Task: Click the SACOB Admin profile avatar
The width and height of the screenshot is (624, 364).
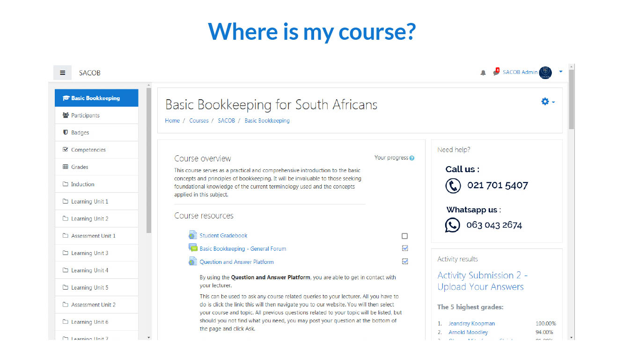Action: [545, 73]
